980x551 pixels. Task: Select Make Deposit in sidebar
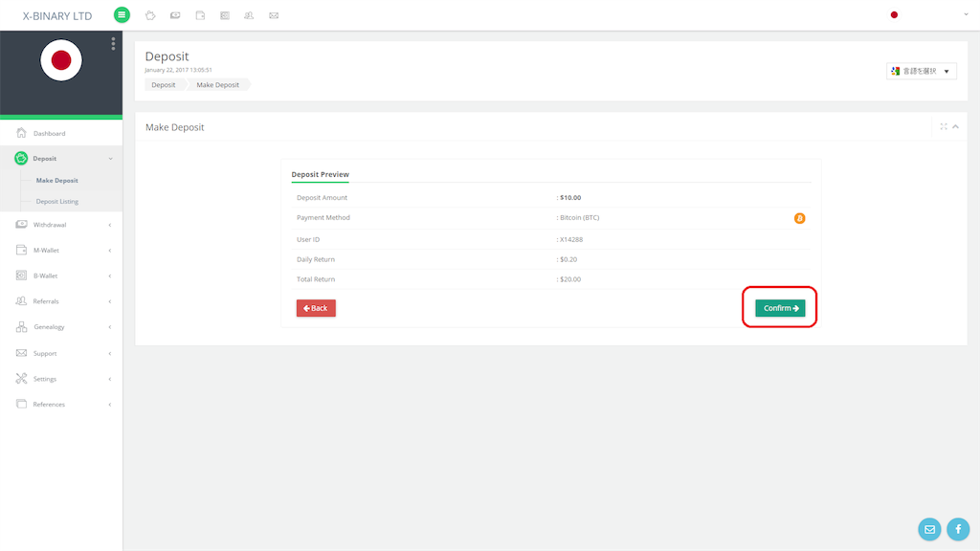click(56, 181)
